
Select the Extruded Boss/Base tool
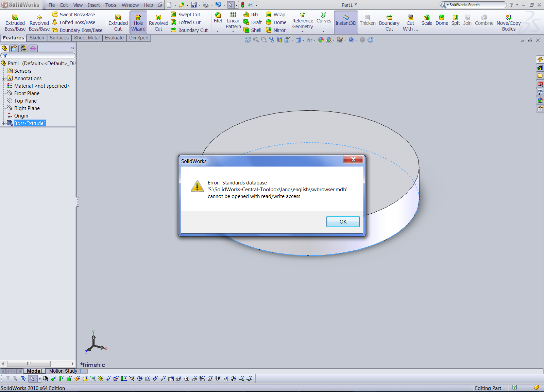coord(15,23)
